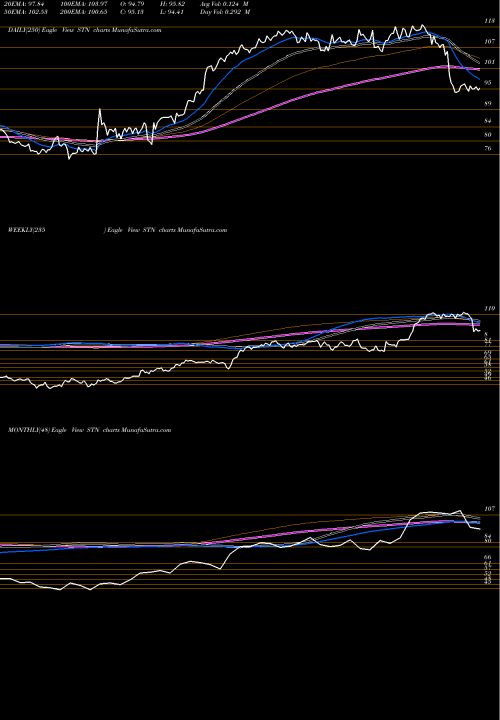
Task: Click the 101 price label on daily chart
Action: (490, 62)
